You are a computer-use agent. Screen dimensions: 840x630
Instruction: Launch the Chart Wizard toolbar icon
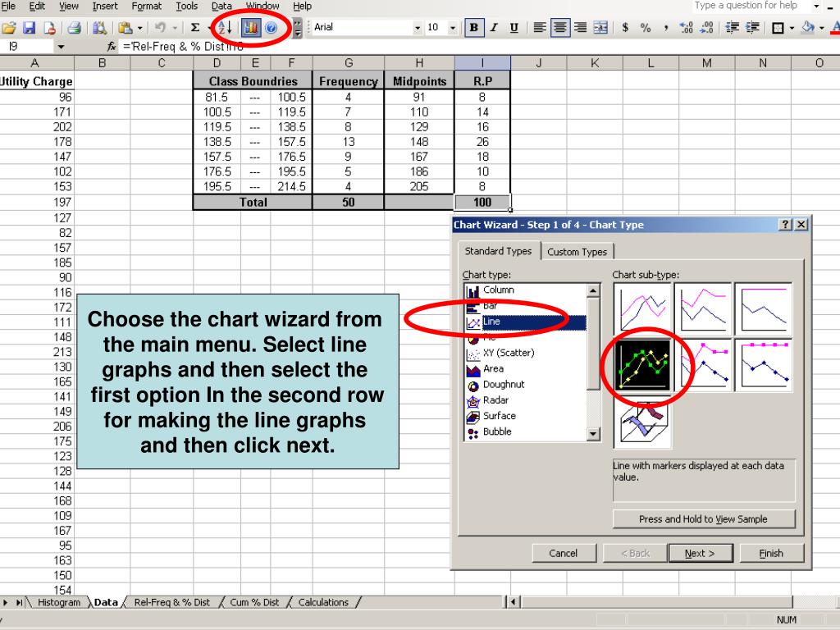click(x=251, y=27)
